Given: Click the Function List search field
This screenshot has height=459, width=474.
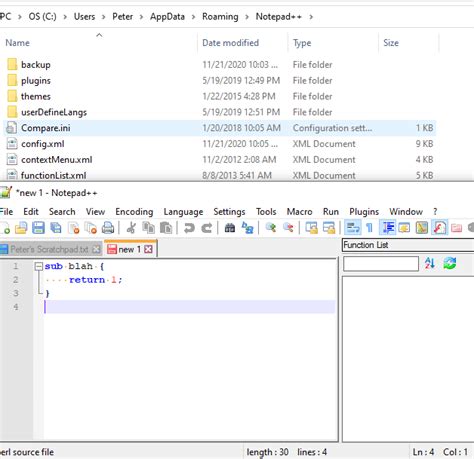Looking at the screenshot, I should (x=381, y=264).
